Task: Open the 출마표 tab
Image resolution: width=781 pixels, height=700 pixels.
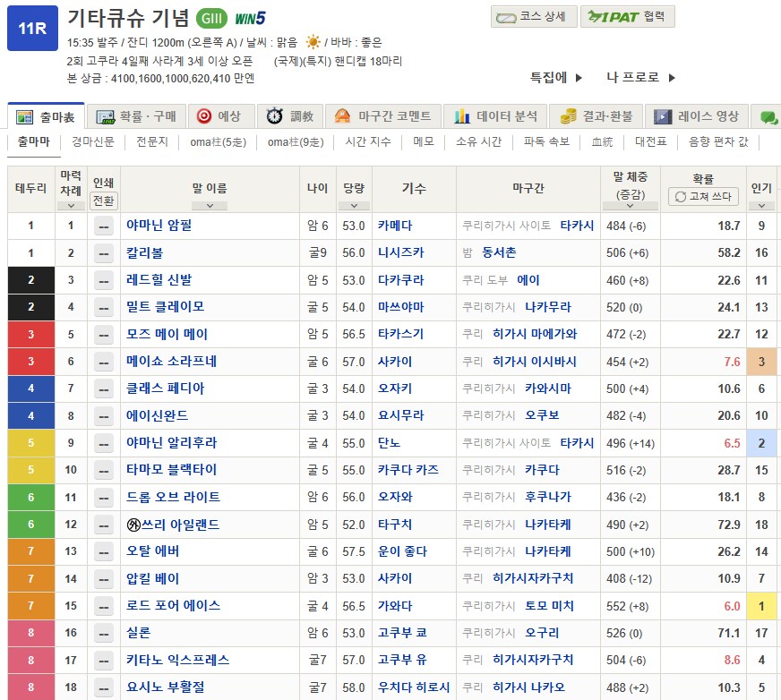Action: [46, 116]
